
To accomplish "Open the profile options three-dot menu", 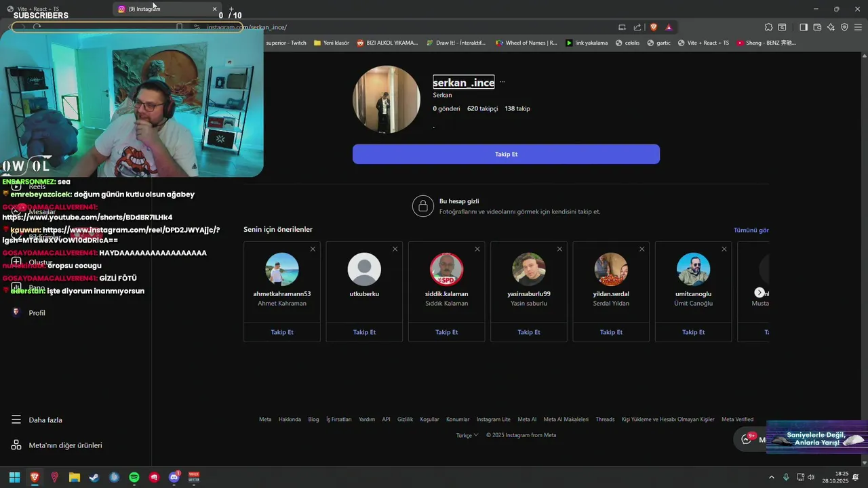I will tap(502, 82).
